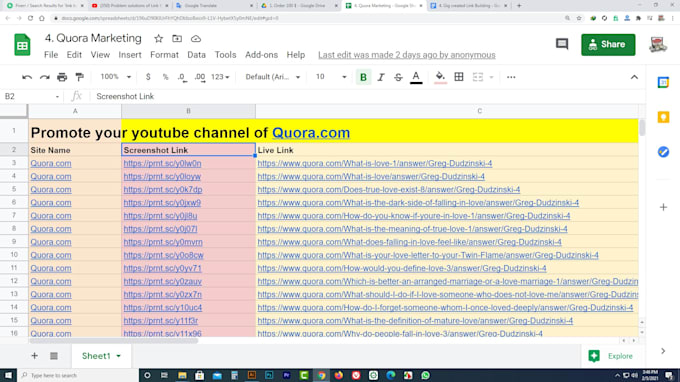Open the last edit history link
Screen dimensions: 680x382
pos(407,55)
